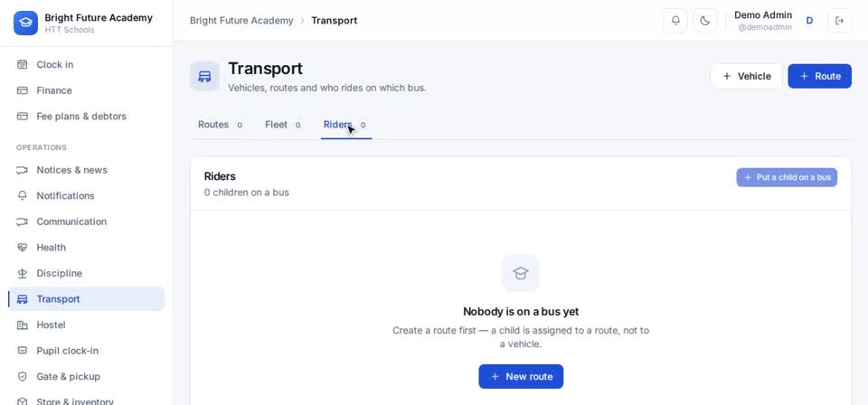868x405 pixels.
Task: Select Transport in the sidebar
Action: (87, 298)
